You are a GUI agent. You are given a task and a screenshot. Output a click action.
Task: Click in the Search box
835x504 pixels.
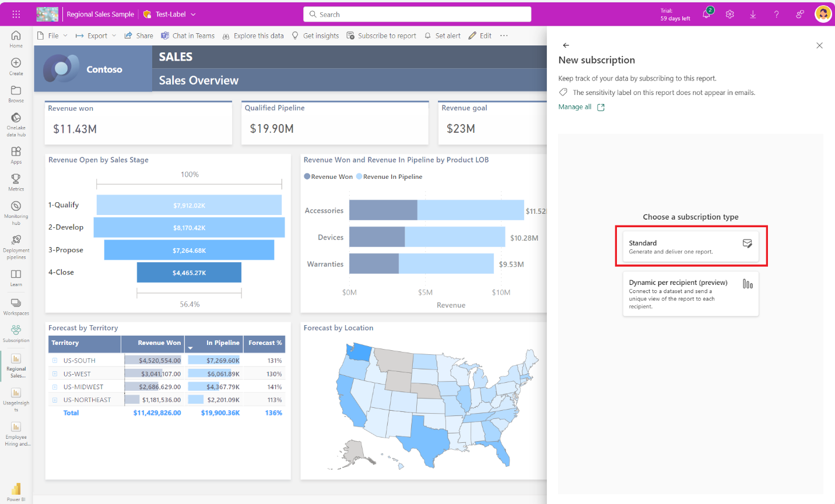417,14
